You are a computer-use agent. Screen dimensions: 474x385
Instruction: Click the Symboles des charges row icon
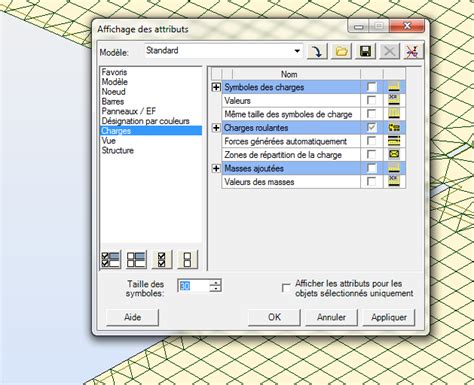pyautogui.click(x=394, y=87)
